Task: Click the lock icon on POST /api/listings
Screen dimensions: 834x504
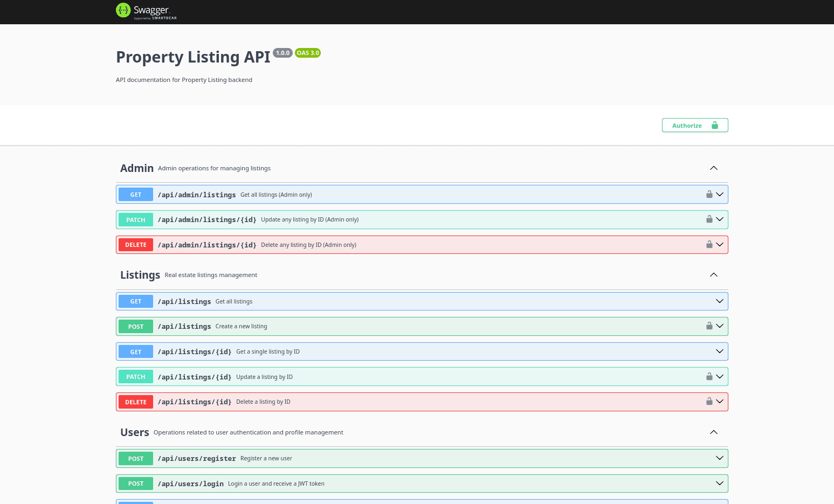Action: tap(709, 326)
